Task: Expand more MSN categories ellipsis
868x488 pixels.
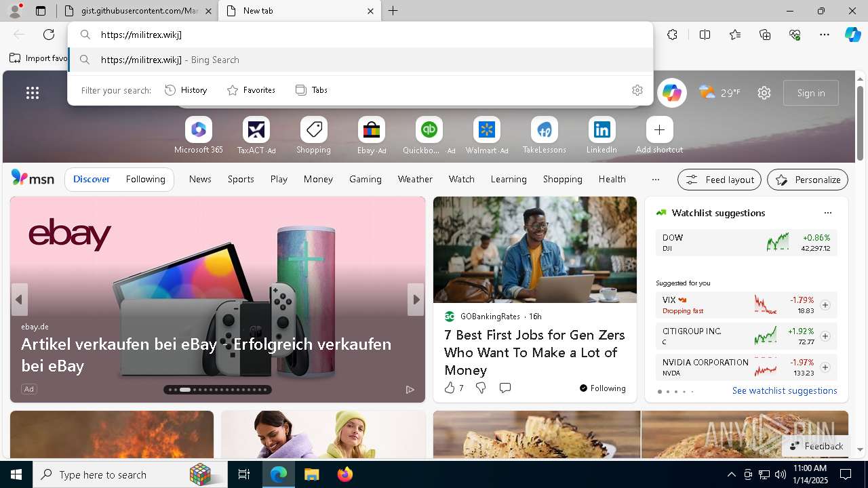Action: click(655, 180)
